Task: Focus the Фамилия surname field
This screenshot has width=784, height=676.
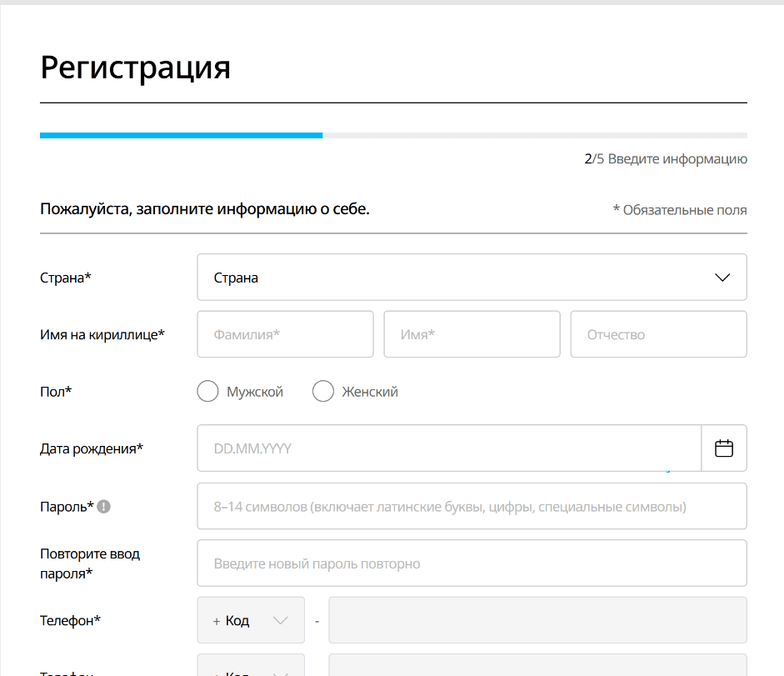Action: pos(286,334)
